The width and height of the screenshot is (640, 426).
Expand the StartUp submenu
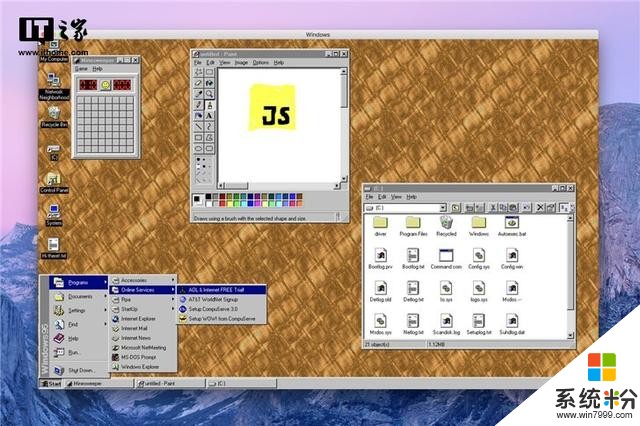pyautogui.click(x=143, y=309)
